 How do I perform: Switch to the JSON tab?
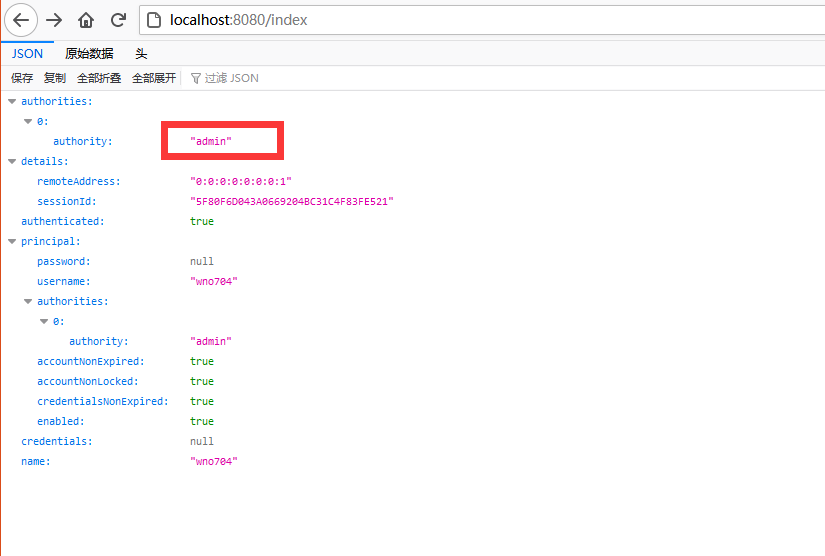27,54
